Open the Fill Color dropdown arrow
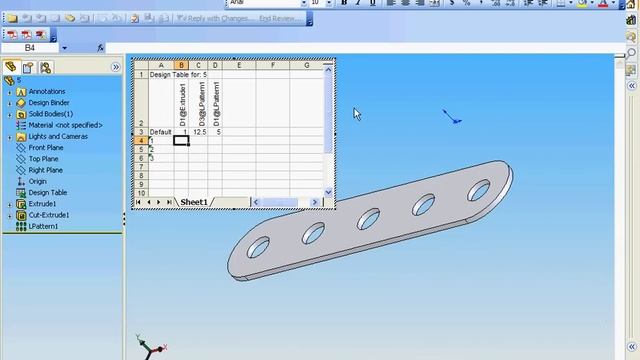The height and width of the screenshot is (360, 640). (592, 3)
